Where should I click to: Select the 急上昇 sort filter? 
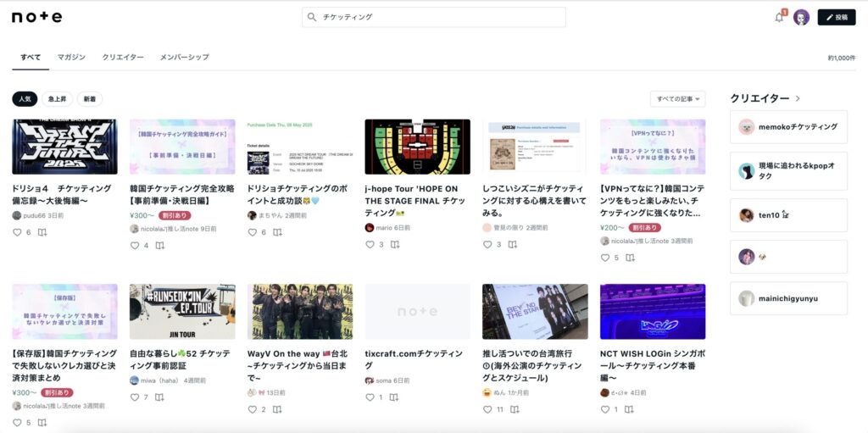pos(57,99)
